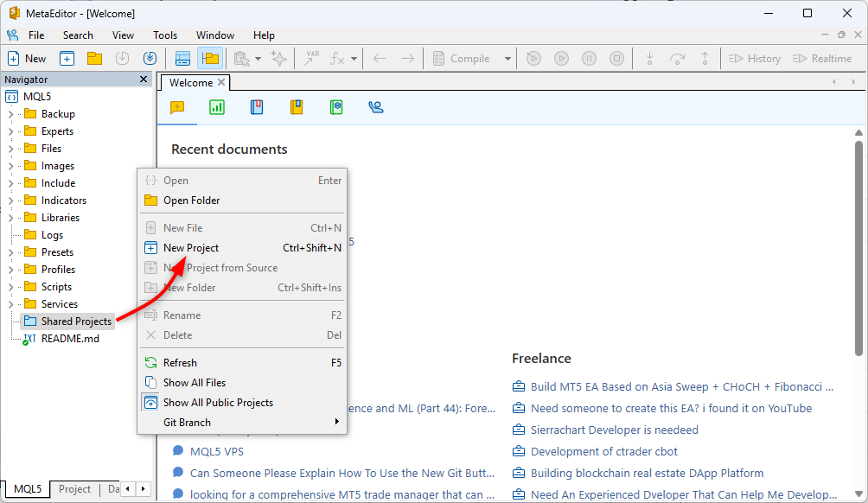Select README.md in the Navigator
Screen dimensions: 868x503
click(61, 339)
